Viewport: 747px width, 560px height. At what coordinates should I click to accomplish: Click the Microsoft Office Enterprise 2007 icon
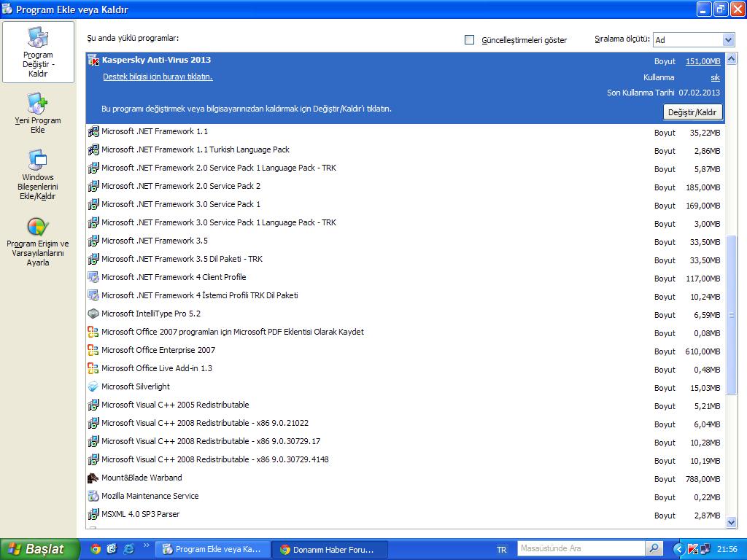click(93, 350)
